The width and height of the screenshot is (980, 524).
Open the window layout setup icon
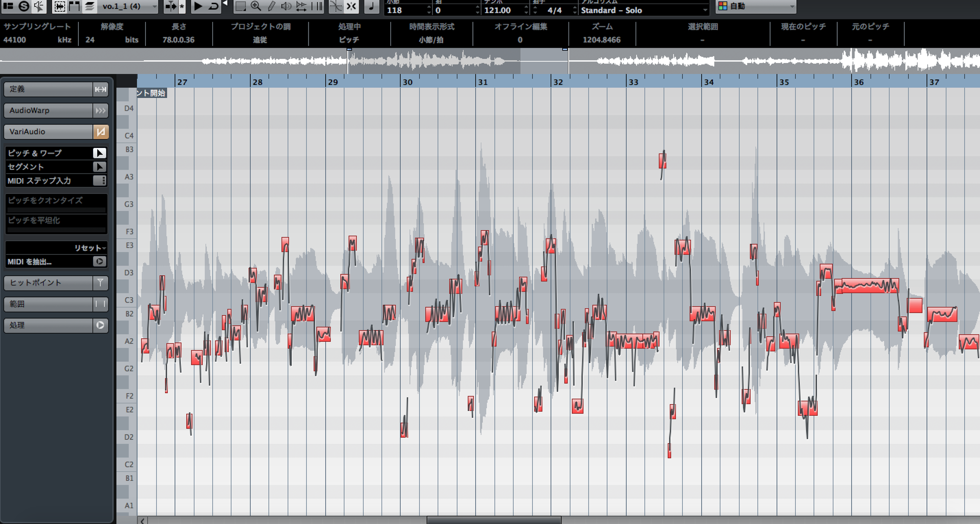8,6
